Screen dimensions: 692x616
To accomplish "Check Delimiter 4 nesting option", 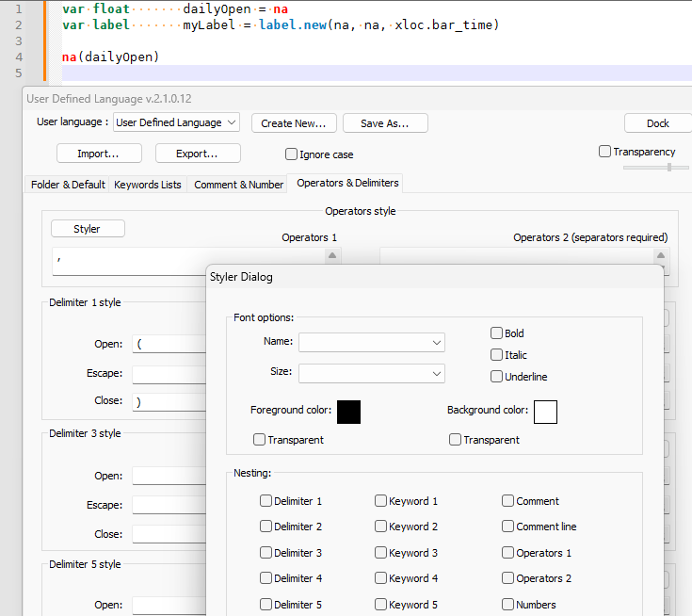I will (x=266, y=578).
